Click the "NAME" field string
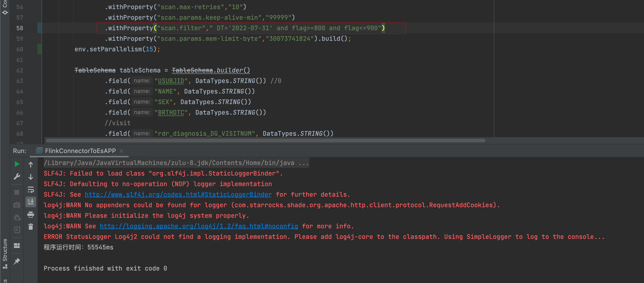Screen dimensions: 644x283 (x=165, y=91)
